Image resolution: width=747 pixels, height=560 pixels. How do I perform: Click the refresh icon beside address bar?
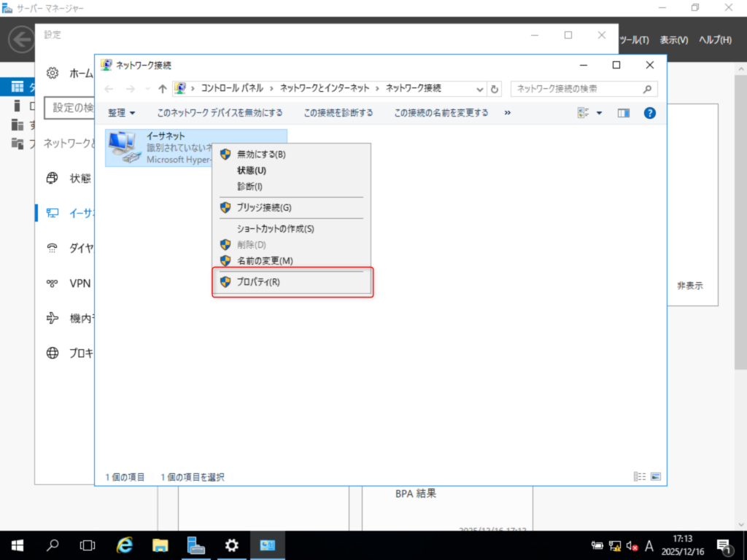click(x=495, y=89)
